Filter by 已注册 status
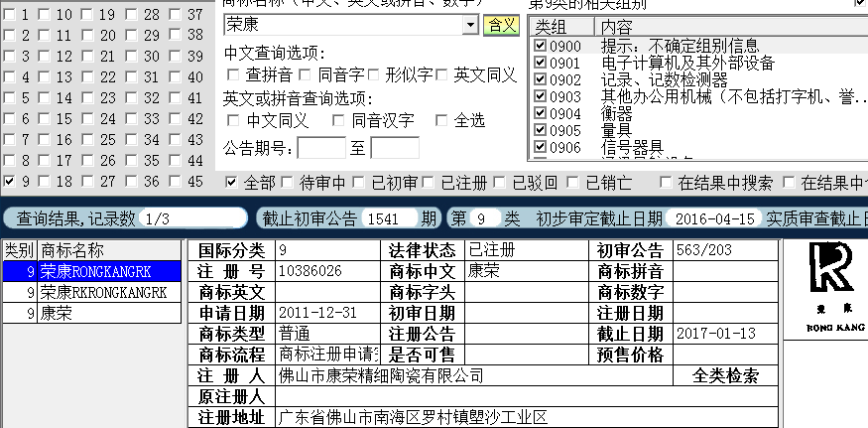Image resolution: width=868 pixels, height=428 pixels. pos(429,182)
